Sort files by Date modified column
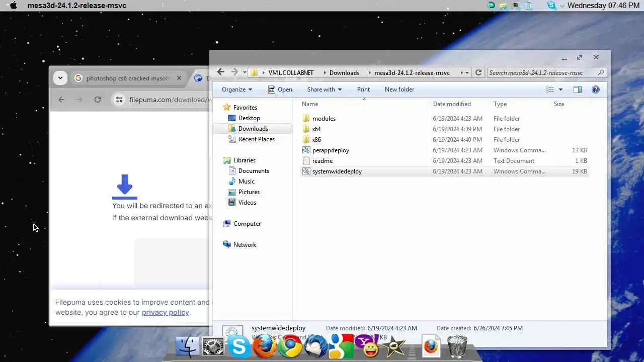 (x=452, y=104)
